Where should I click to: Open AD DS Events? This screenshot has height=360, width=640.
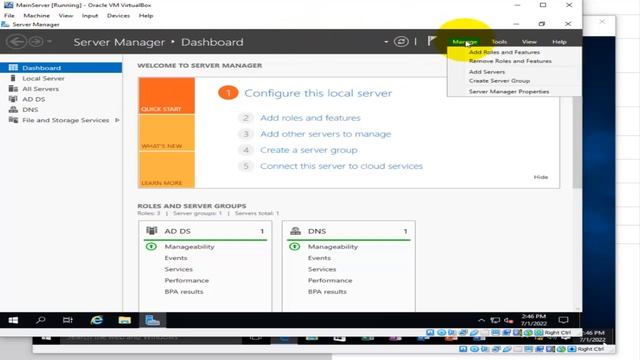176,258
